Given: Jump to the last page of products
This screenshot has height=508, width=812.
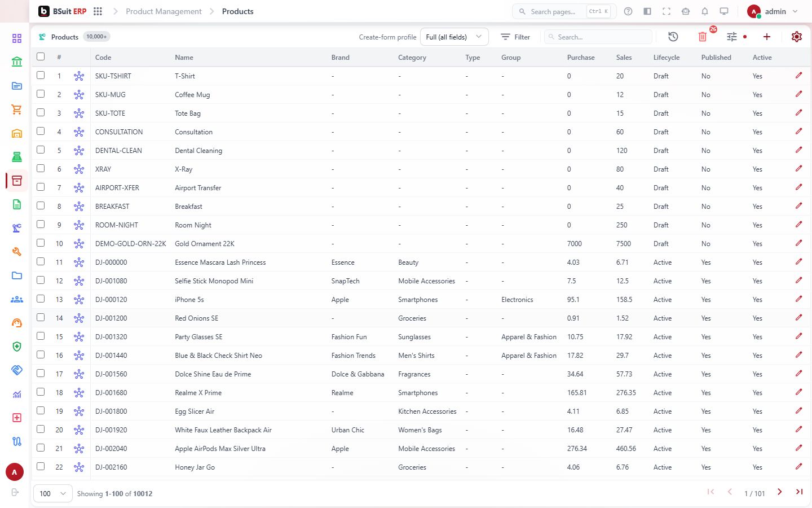Looking at the screenshot, I should pyautogui.click(x=799, y=492).
